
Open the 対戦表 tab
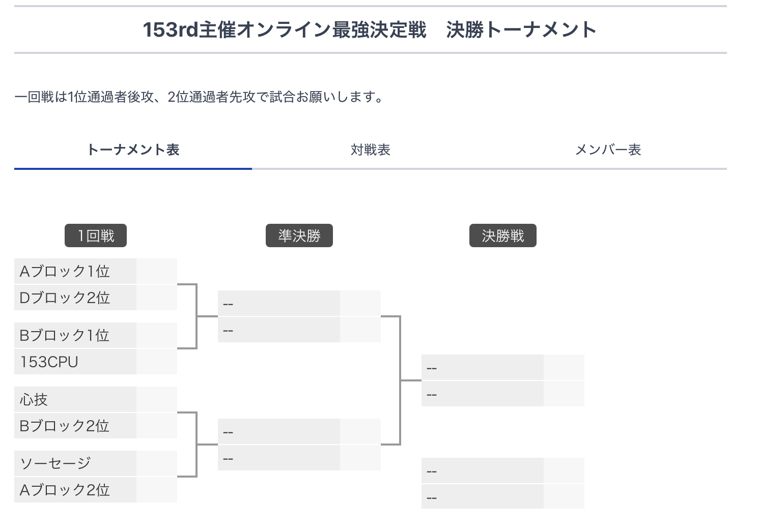[370, 150]
